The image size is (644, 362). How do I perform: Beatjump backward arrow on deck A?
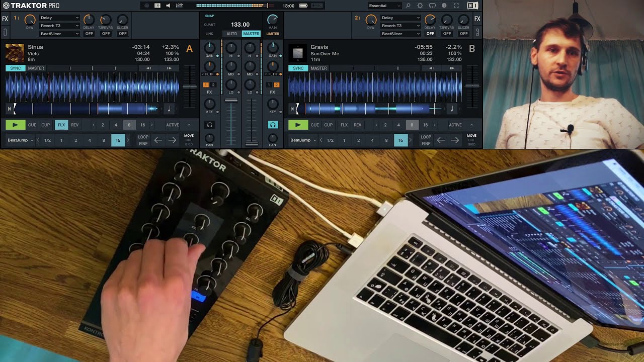(x=158, y=140)
